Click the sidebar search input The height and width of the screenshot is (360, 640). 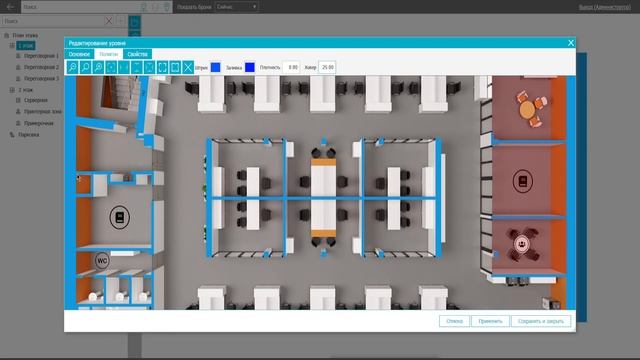pos(53,21)
